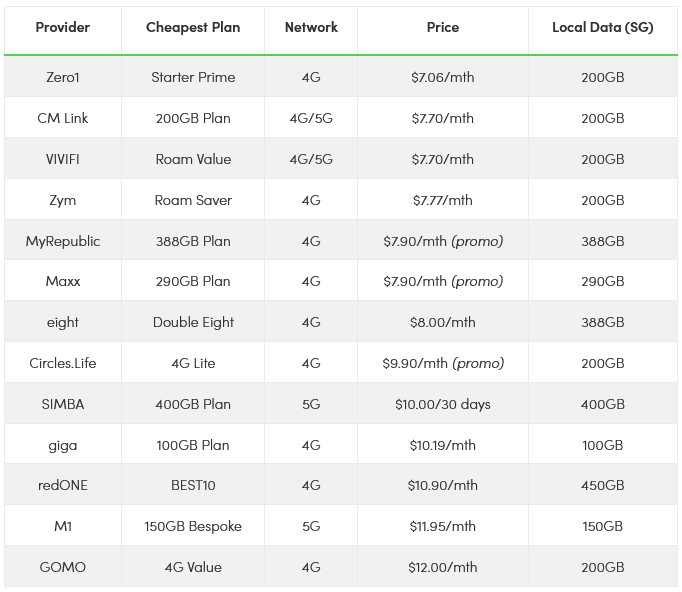Viewport: 682px width, 592px height.
Task: Click the Maxx 290GB Plan cell
Action: click(x=193, y=281)
